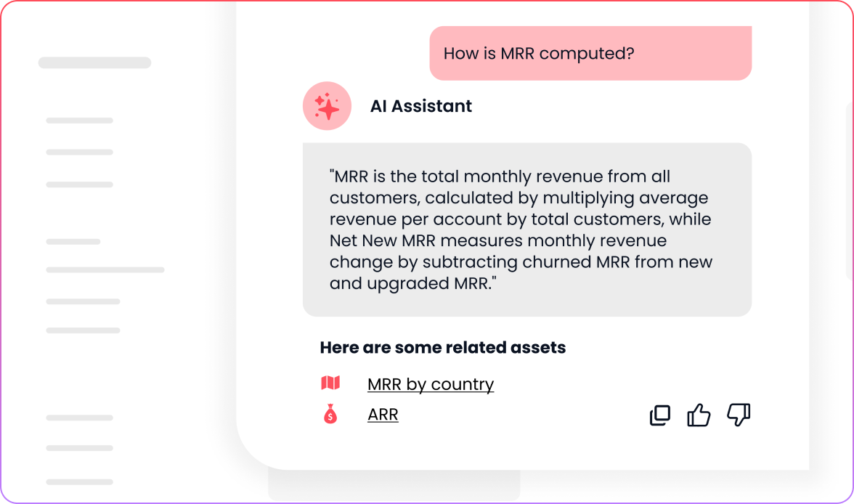Expand the MRR by country asset entry
The width and height of the screenshot is (854, 504).
pos(431,383)
